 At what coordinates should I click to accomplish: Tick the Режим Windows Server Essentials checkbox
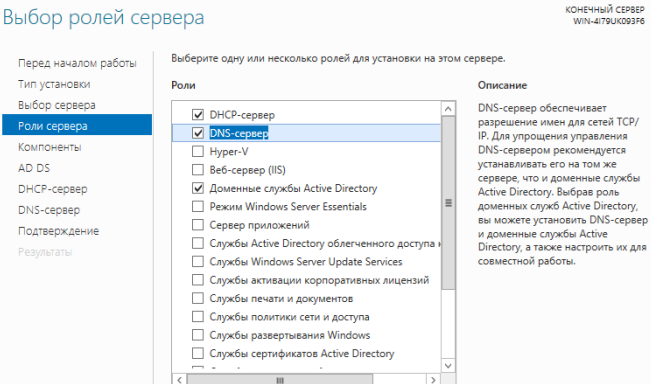[x=198, y=206]
